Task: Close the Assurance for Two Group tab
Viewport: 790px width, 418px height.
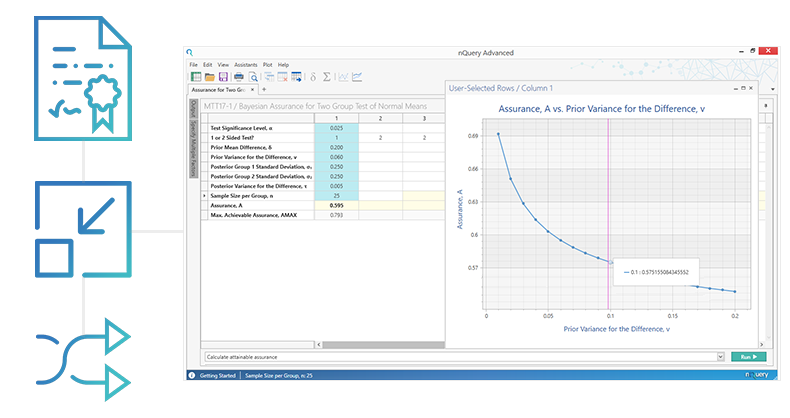Action: point(253,90)
